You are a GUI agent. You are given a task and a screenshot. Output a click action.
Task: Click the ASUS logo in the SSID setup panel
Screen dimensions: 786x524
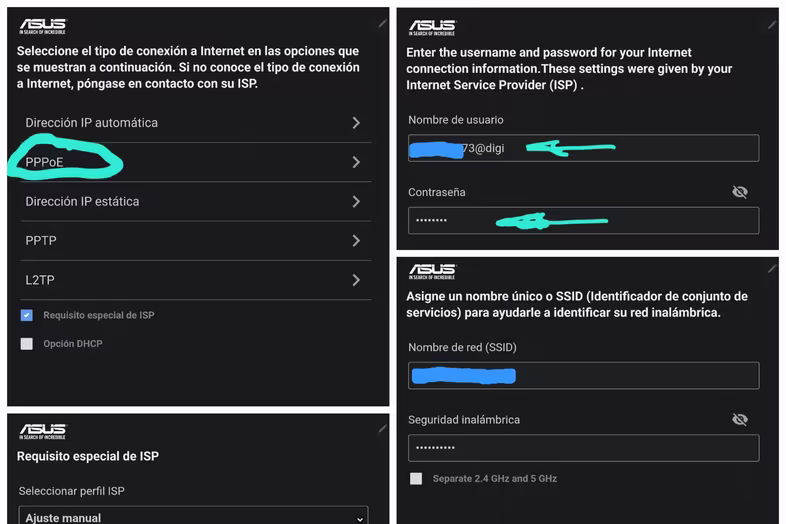coord(432,271)
